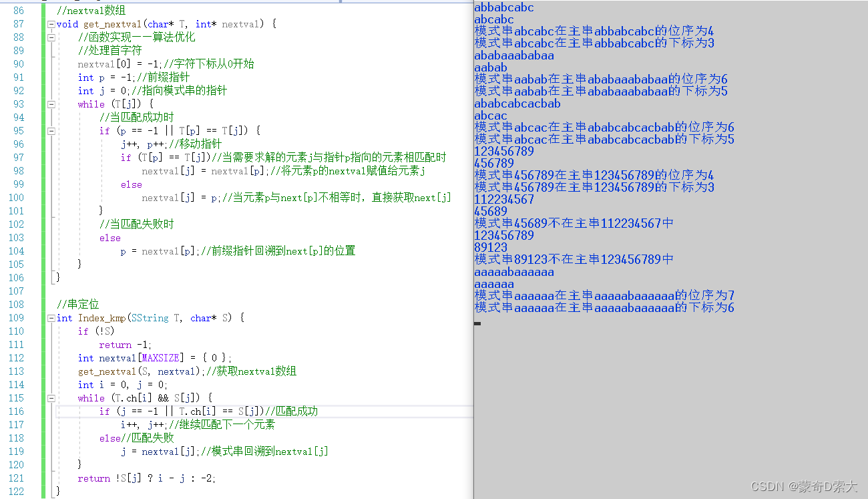Screen dimensions: 868x499
Task: Click the comment '//nextval数组'
Action: pyautogui.click(x=91, y=11)
